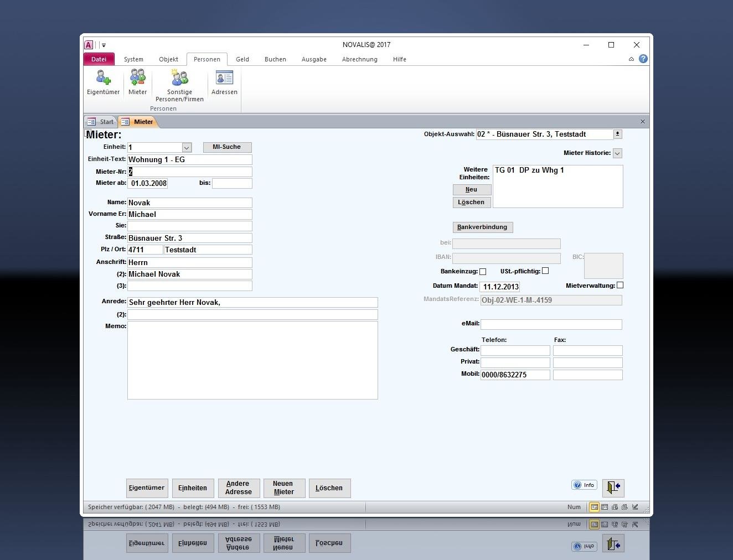Click the Anrede salutation field
Image resolution: width=733 pixels, height=560 pixels.
coord(252,303)
